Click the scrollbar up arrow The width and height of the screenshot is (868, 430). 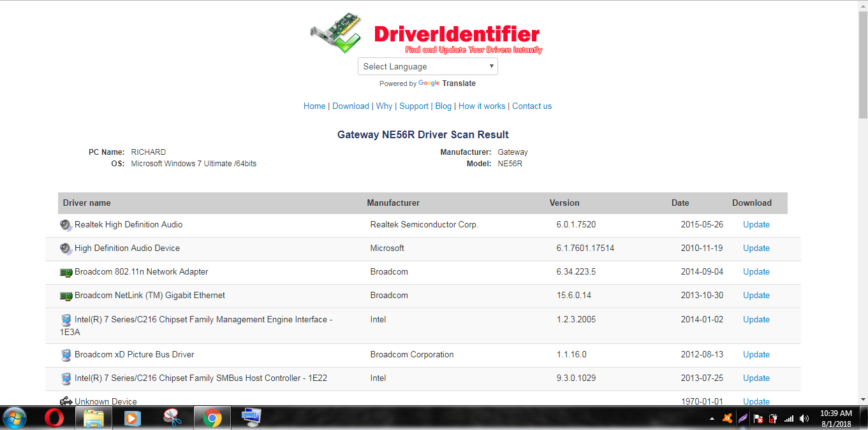click(863, 5)
